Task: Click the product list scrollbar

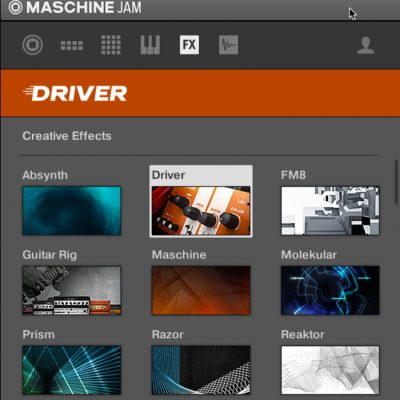Action: tap(397, 182)
